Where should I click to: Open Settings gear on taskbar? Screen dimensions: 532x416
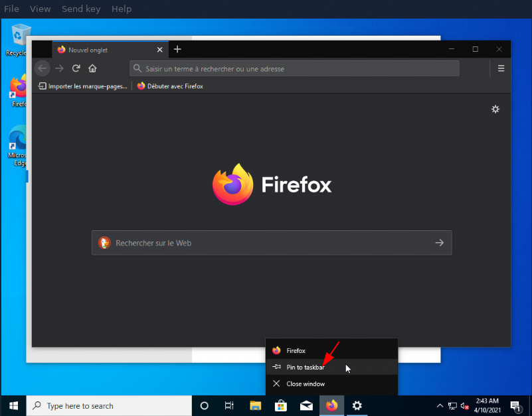(x=357, y=405)
